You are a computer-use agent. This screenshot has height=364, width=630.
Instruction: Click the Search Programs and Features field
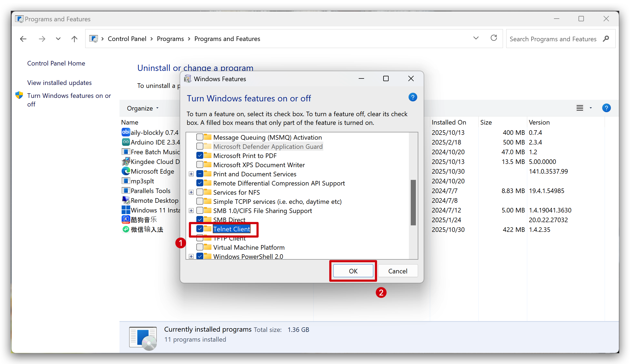(x=553, y=39)
